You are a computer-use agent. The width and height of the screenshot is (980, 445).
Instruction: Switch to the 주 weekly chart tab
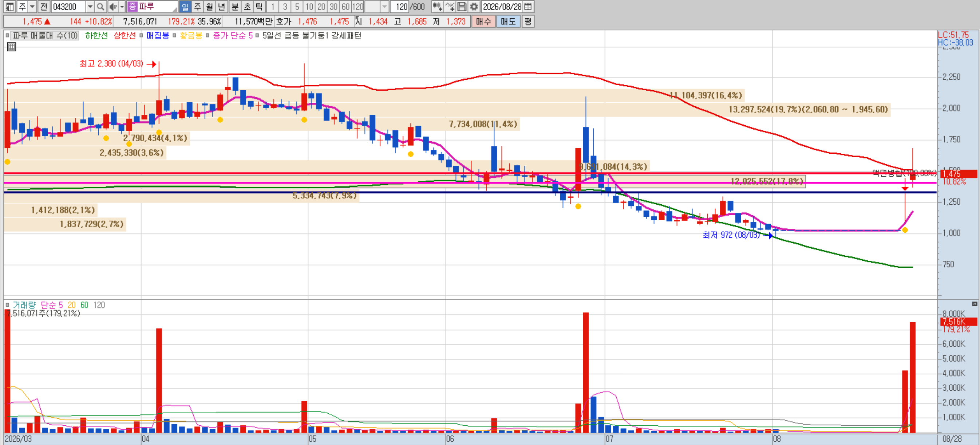pos(197,7)
